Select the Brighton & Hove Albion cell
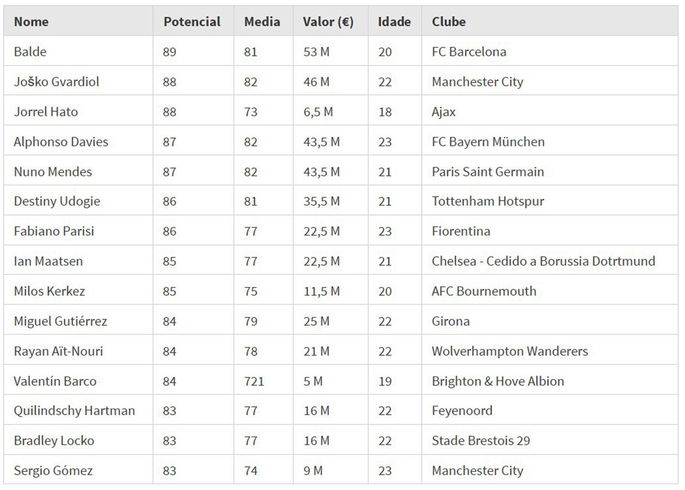 point(498,381)
